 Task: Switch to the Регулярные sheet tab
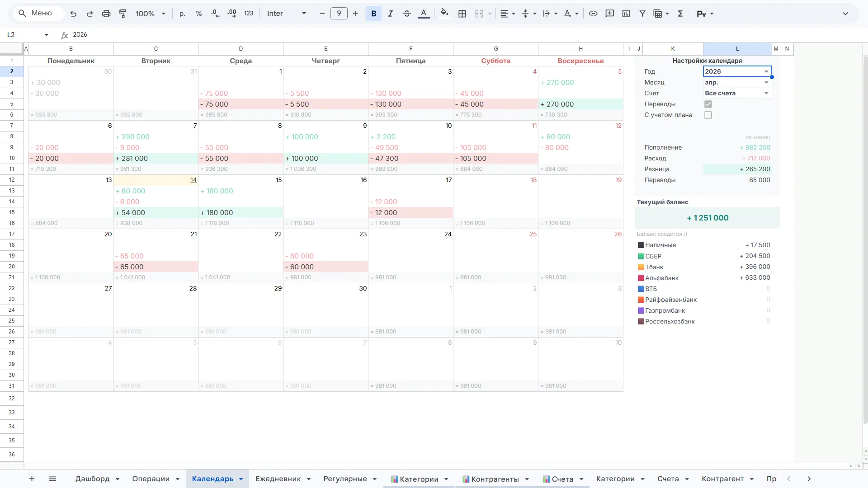345,479
